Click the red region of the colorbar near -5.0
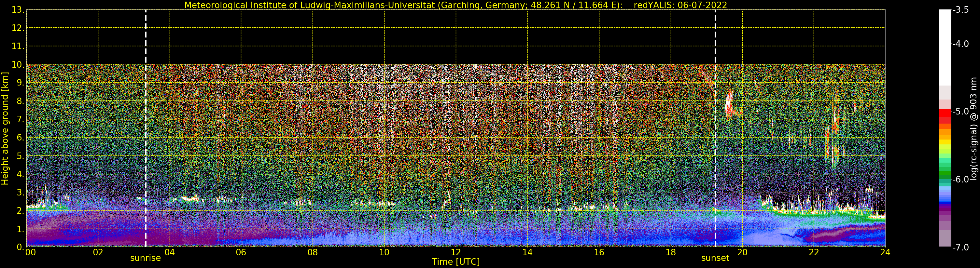Screen dimensions: 980x268 (x=945, y=116)
